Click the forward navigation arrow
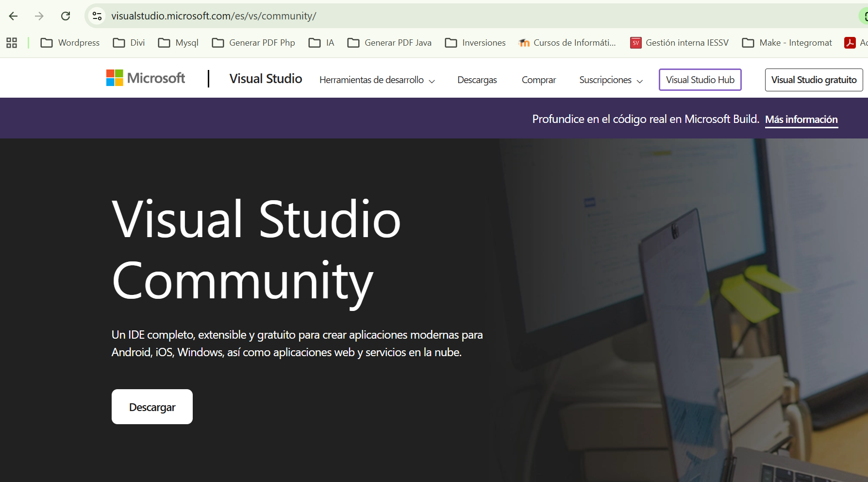Viewport: 868px width, 482px height. (x=39, y=16)
